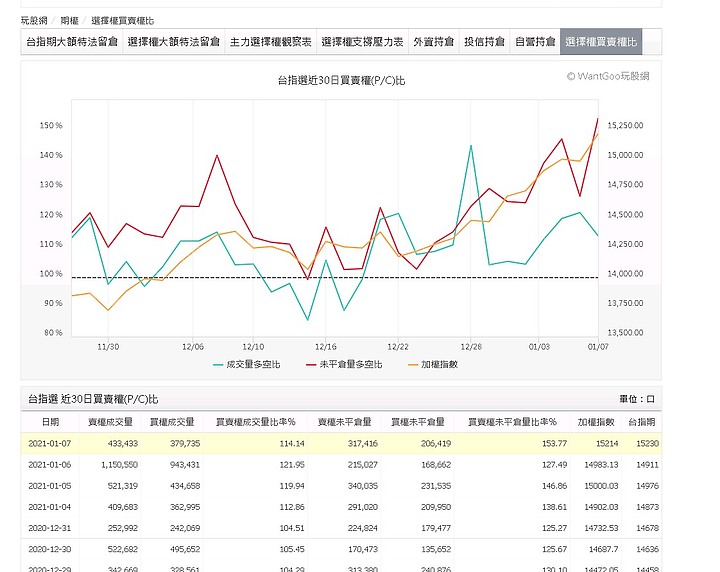This screenshot has width=720, height=572.
Task: Switch to 自營持倉 tab
Action: coord(535,42)
